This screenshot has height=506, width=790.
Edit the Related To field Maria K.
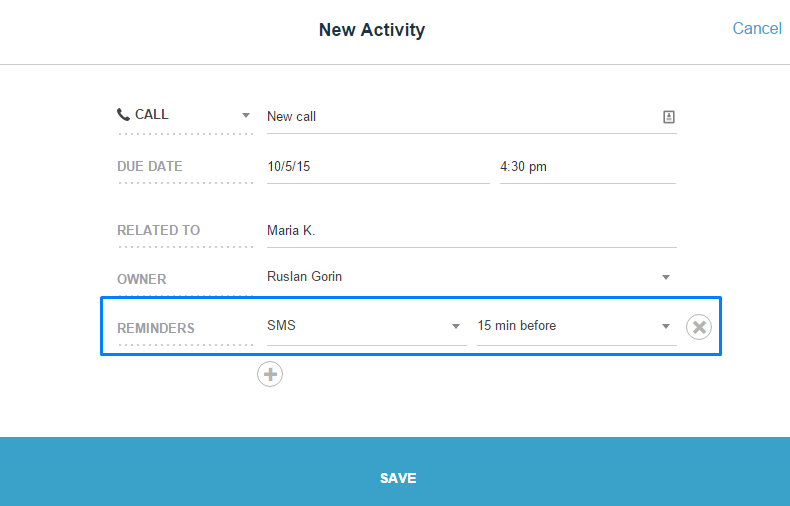tap(472, 231)
